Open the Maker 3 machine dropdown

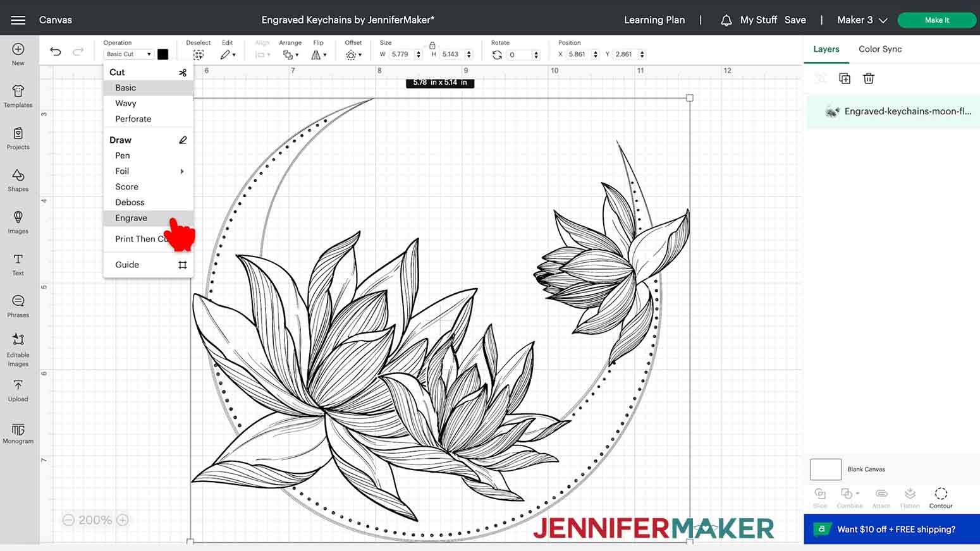click(862, 20)
